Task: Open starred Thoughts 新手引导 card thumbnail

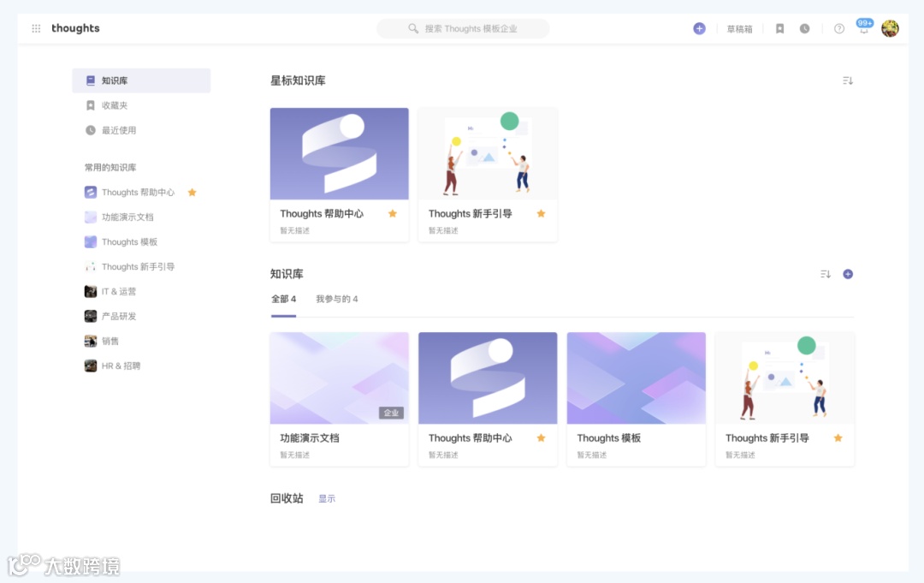Action: point(488,153)
